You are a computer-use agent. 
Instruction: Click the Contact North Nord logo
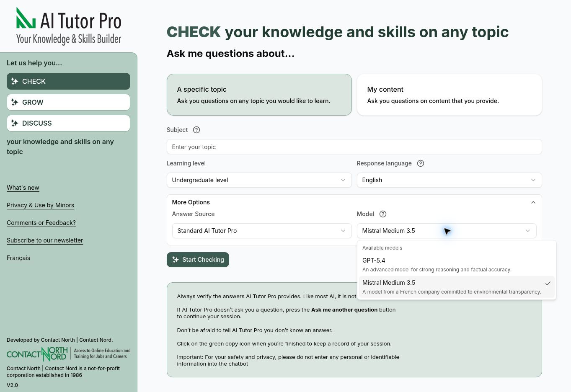[x=69, y=354]
